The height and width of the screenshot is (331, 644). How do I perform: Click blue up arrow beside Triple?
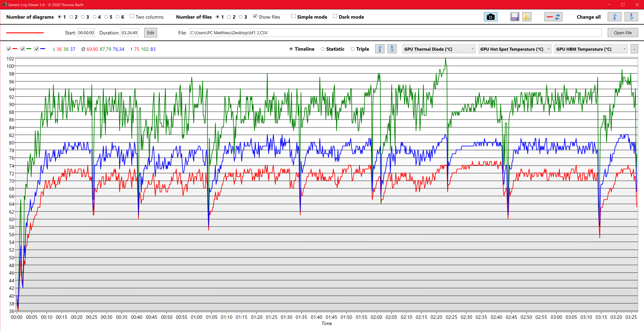click(380, 49)
